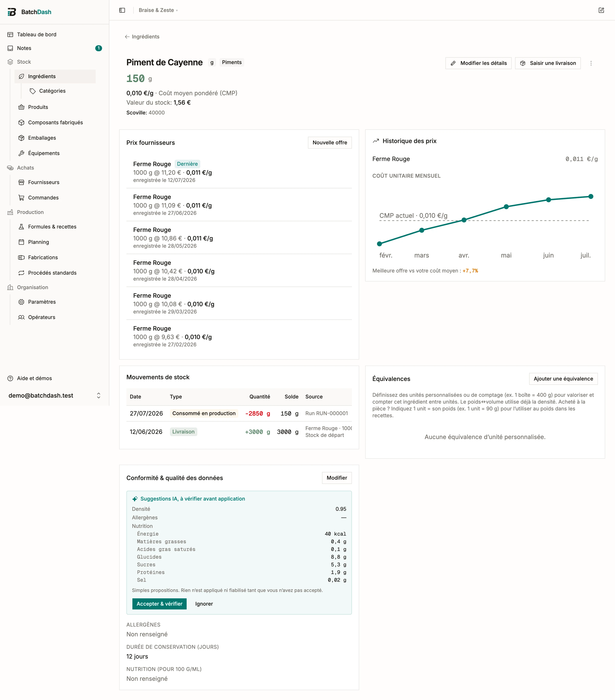The height and width of the screenshot is (700, 615).
Task: Open Notes in the sidebar
Action: (x=54, y=48)
